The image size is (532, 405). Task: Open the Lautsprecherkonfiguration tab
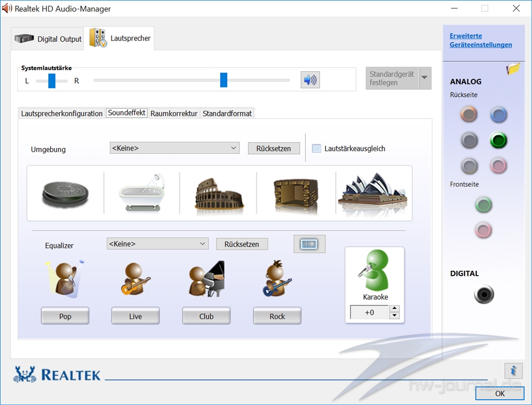[x=61, y=113]
